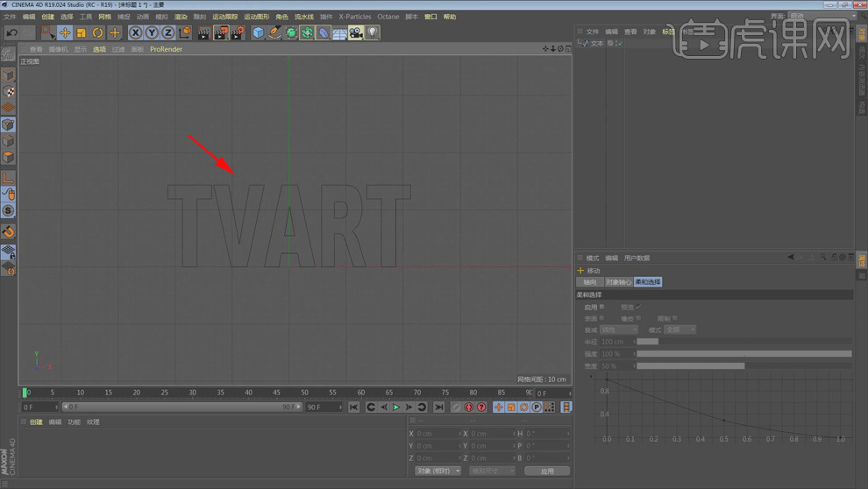Open the Array modeling objects icon
This screenshot has height=489, width=868.
pyautogui.click(x=307, y=33)
